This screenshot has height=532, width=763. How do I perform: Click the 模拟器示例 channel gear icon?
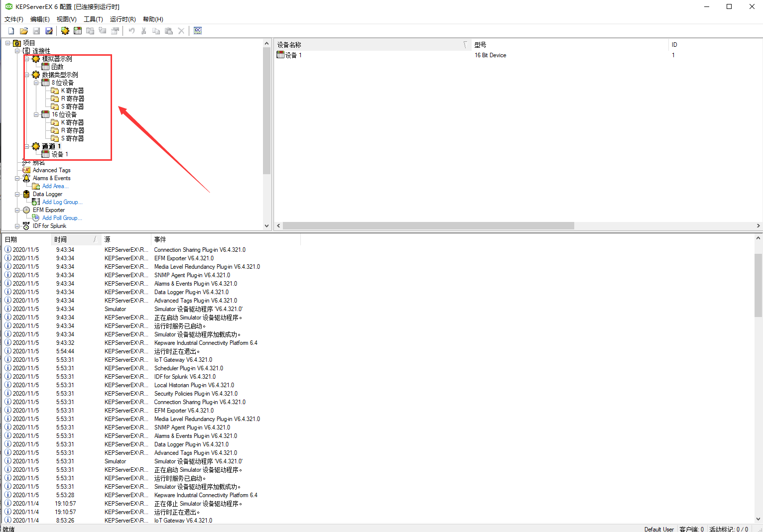pos(36,59)
